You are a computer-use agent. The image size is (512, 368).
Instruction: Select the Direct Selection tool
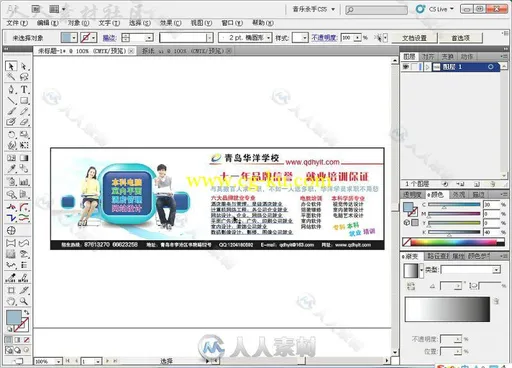coord(24,66)
